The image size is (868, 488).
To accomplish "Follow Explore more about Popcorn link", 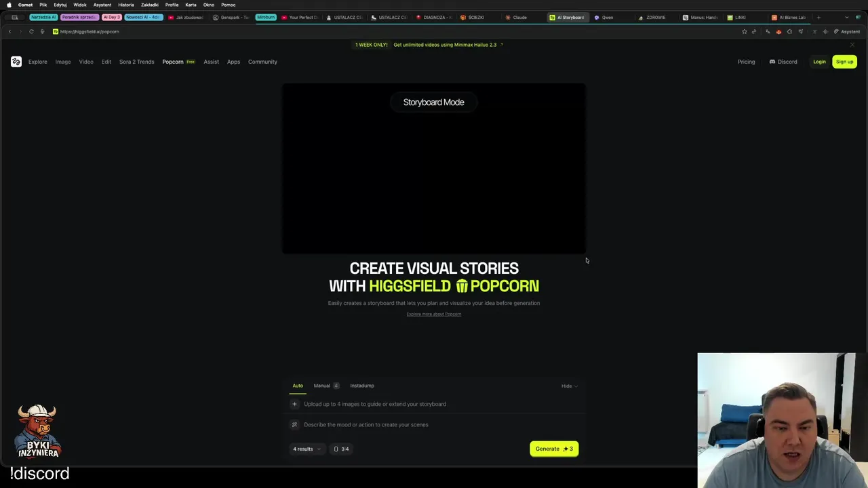I will (434, 314).
